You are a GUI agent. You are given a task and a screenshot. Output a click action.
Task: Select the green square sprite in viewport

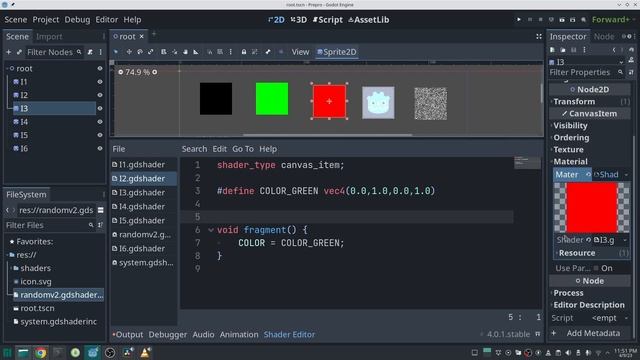point(272,99)
